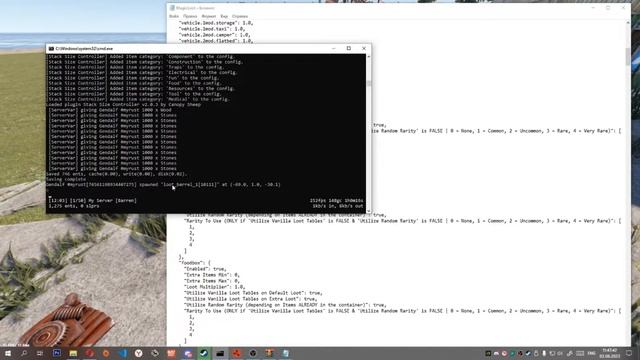Open the Windows Start menu
Image resolution: width=640 pixels, height=360 pixels.
[8, 353]
